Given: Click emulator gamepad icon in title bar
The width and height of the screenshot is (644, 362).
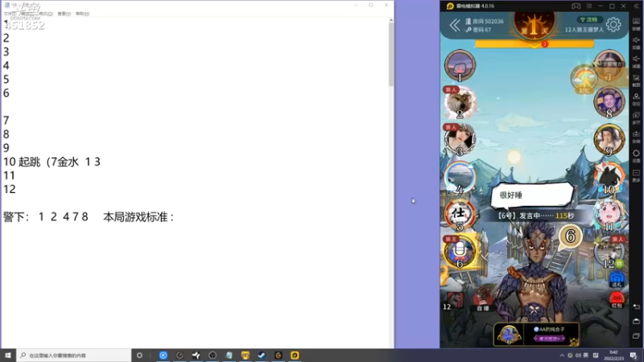Looking at the screenshot, I should 576,6.
